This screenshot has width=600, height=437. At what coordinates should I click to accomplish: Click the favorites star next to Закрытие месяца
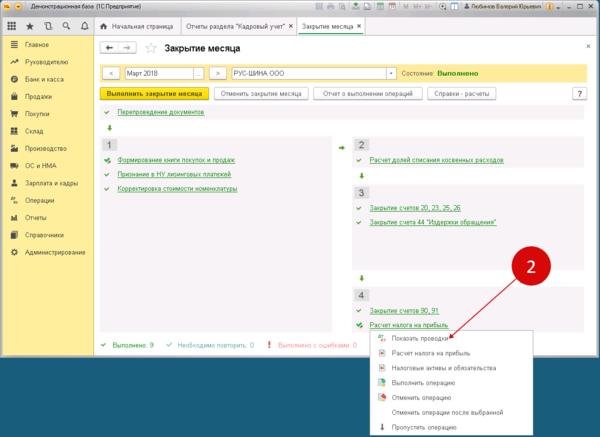[x=152, y=48]
